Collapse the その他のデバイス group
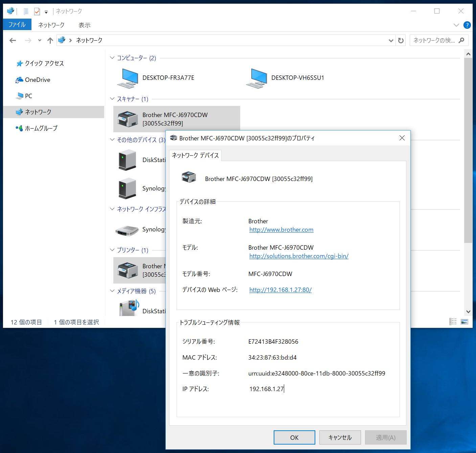476x453 pixels. [112, 140]
